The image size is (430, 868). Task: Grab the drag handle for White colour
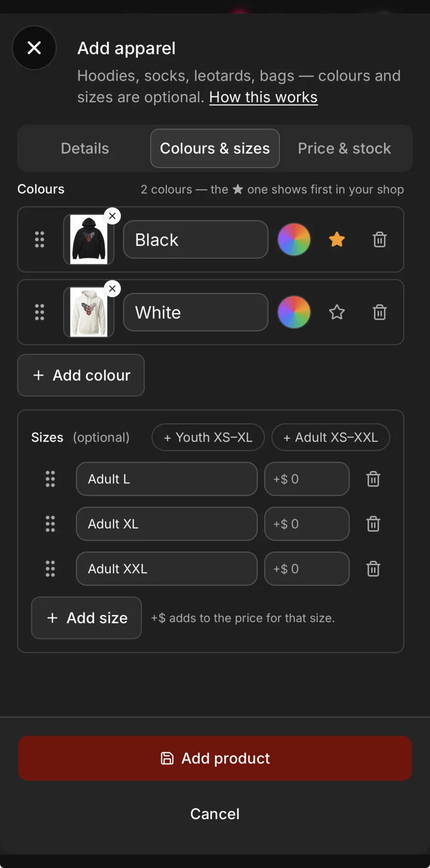(x=40, y=312)
